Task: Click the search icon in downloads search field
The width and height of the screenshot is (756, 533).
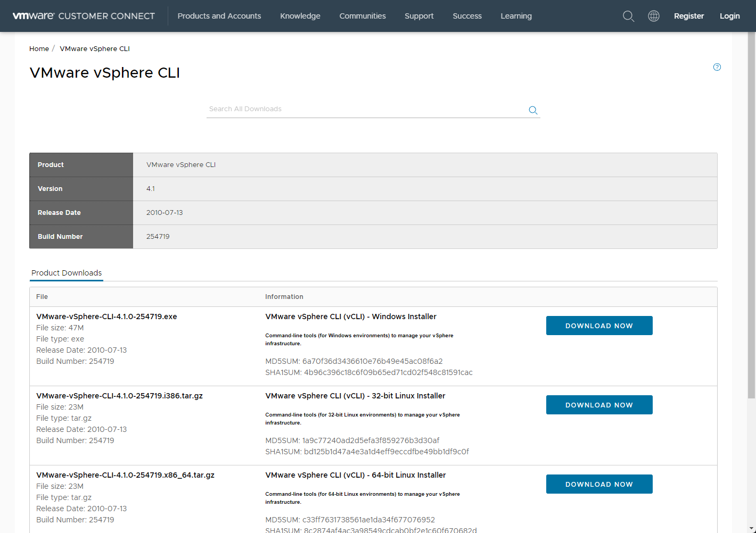Action: [533, 110]
